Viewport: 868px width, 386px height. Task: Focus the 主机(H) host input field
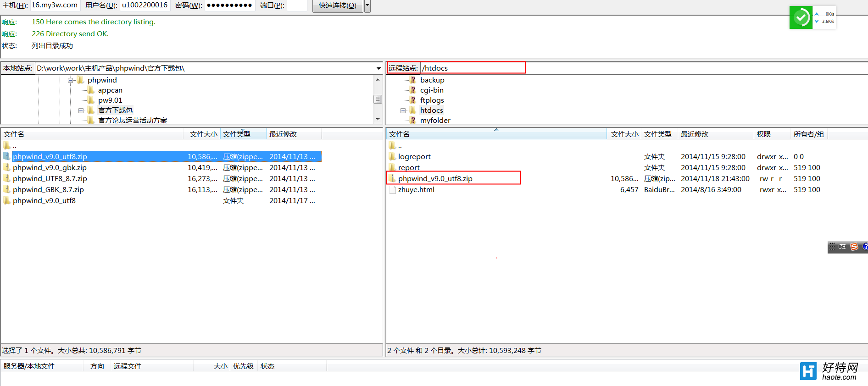coord(55,5)
